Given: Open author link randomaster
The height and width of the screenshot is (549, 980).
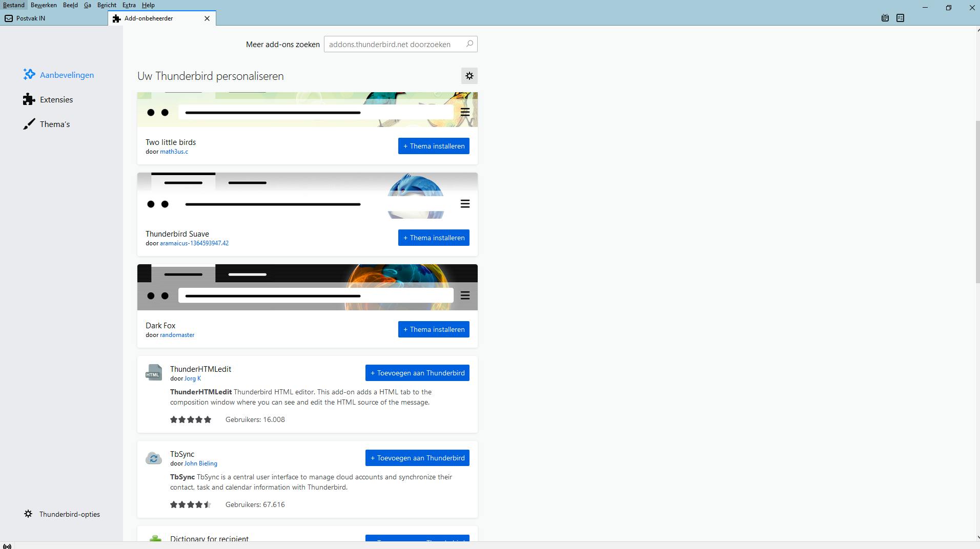Looking at the screenshot, I should coord(177,335).
